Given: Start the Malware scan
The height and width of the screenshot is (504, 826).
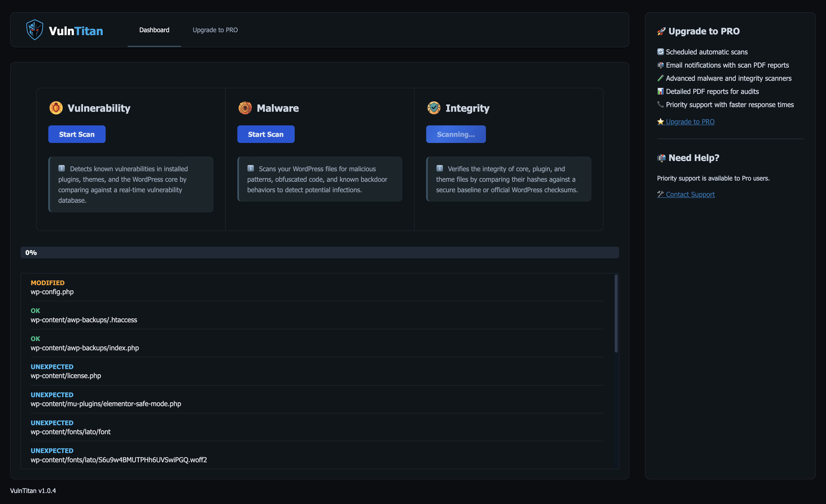Looking at the screenshot, I should [266, 134].
